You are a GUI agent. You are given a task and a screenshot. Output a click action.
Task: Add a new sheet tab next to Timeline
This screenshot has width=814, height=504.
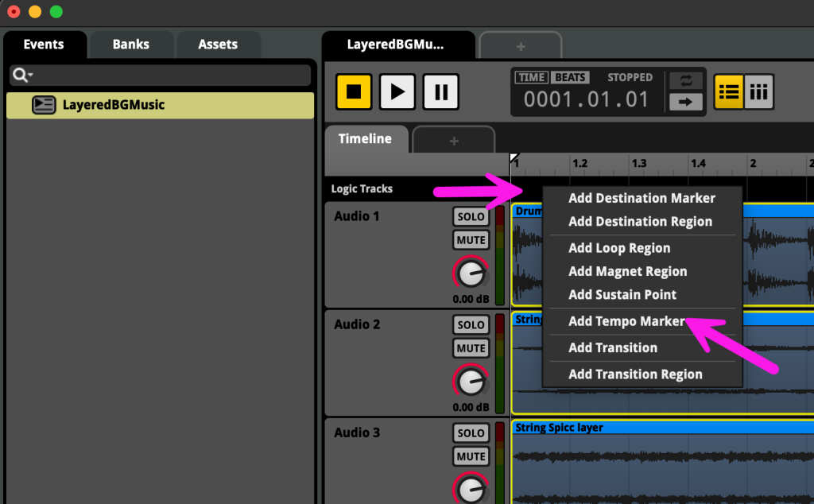coord(454,141)
